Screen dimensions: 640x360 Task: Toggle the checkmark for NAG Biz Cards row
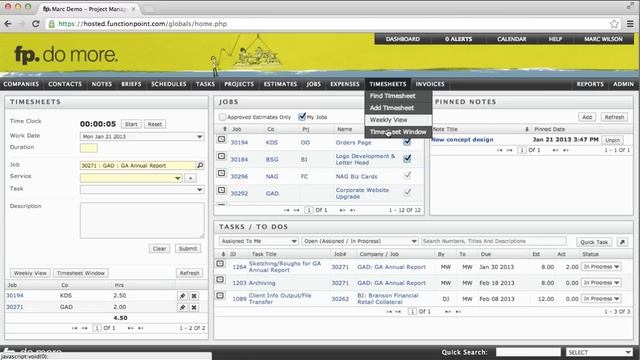pos(407,175)
